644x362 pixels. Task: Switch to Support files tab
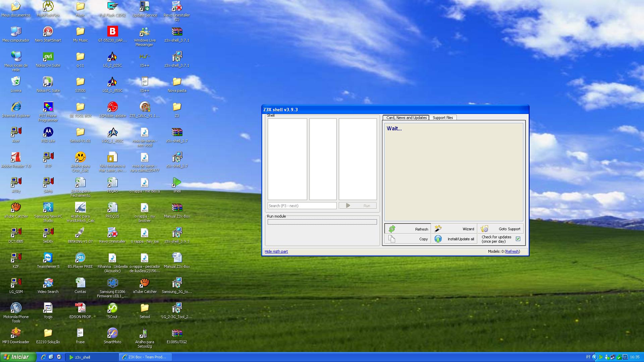coord(442,118)
